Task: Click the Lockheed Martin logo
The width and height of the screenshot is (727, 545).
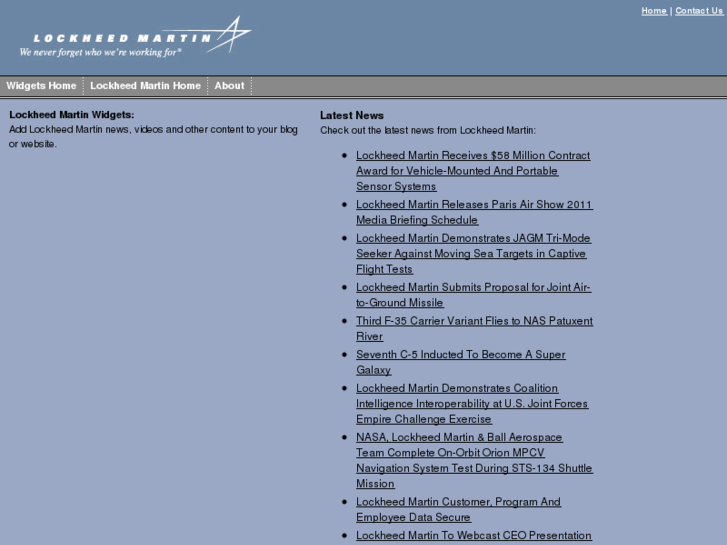Action: tap(135, 36)
